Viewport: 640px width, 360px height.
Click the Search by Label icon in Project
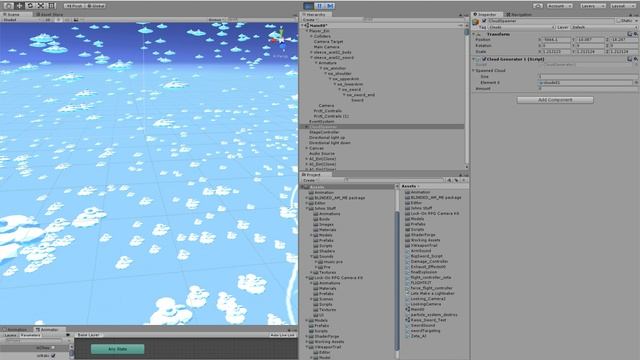point(456,180)
